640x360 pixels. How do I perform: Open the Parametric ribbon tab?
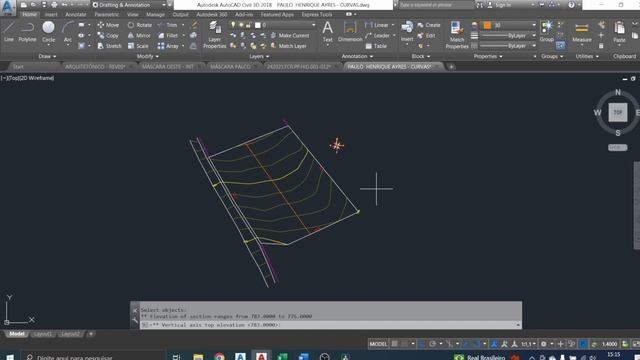pos(107,14)
